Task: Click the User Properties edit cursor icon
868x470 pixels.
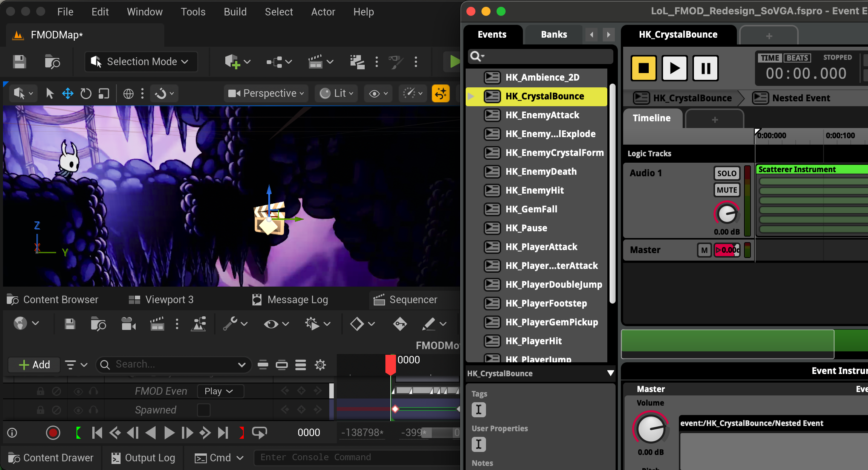Action: 479,444
